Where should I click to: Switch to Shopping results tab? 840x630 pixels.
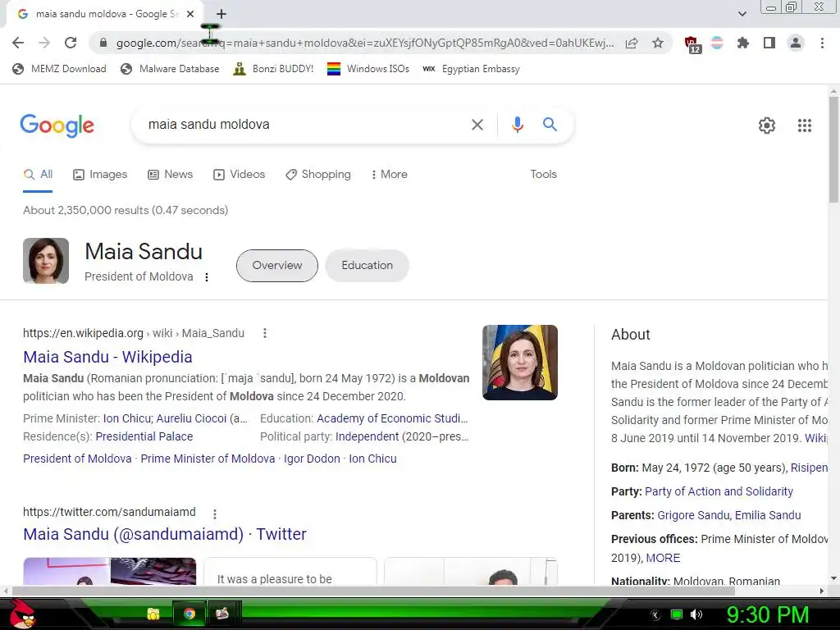click(x=318, y=175)
